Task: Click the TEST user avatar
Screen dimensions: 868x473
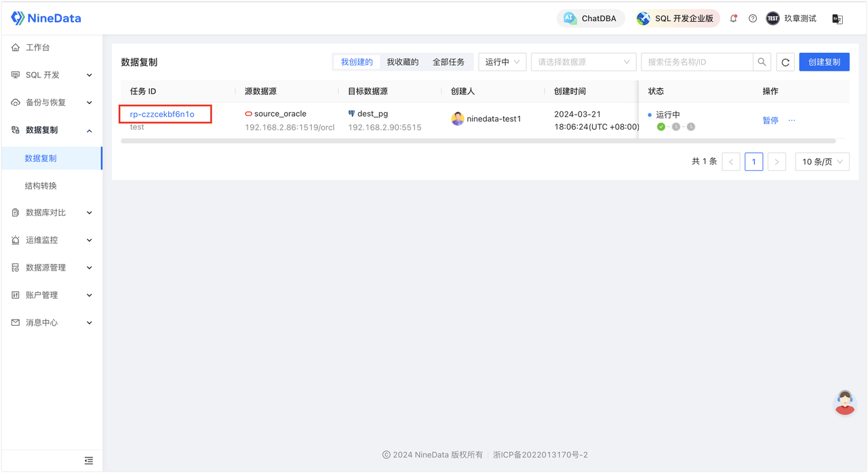Action: tap(772, 18)
